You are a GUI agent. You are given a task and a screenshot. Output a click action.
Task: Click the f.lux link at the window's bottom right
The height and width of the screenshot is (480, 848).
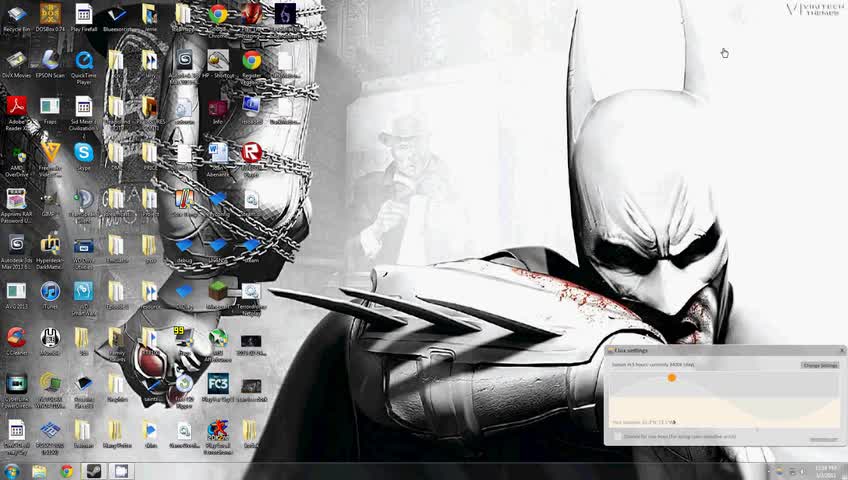tap(824, 439)
